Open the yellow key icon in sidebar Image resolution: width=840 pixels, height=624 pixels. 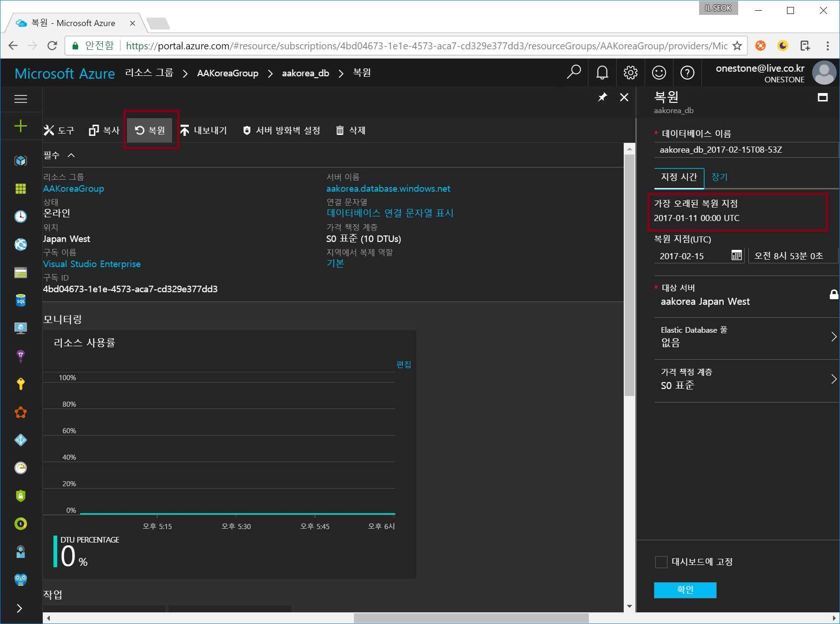coord(20,384)
